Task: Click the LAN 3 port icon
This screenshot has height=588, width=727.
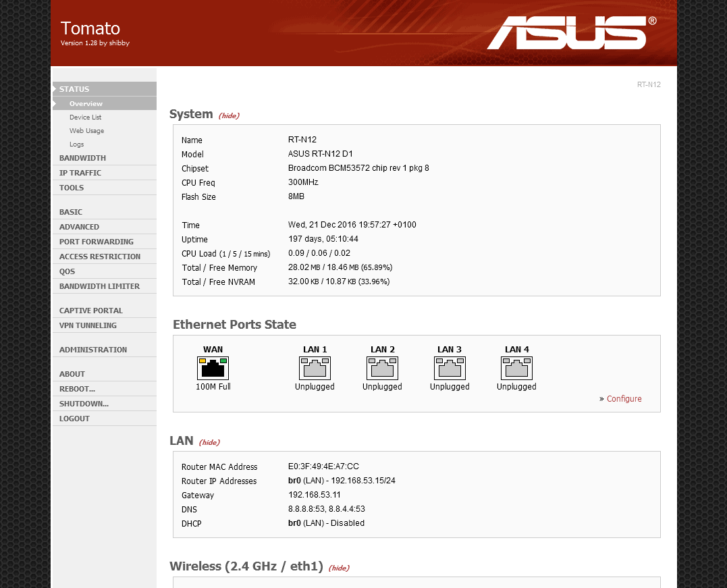Action: (x=450, y=368)
